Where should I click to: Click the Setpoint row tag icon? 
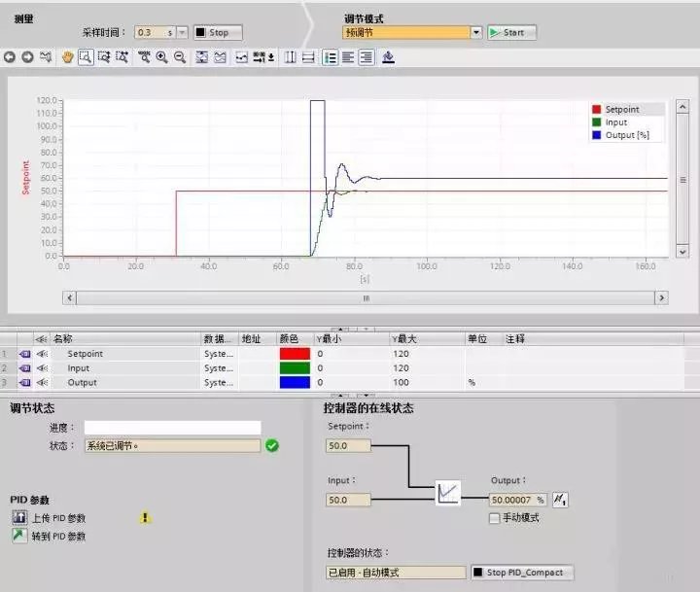(x=25, y=354)
